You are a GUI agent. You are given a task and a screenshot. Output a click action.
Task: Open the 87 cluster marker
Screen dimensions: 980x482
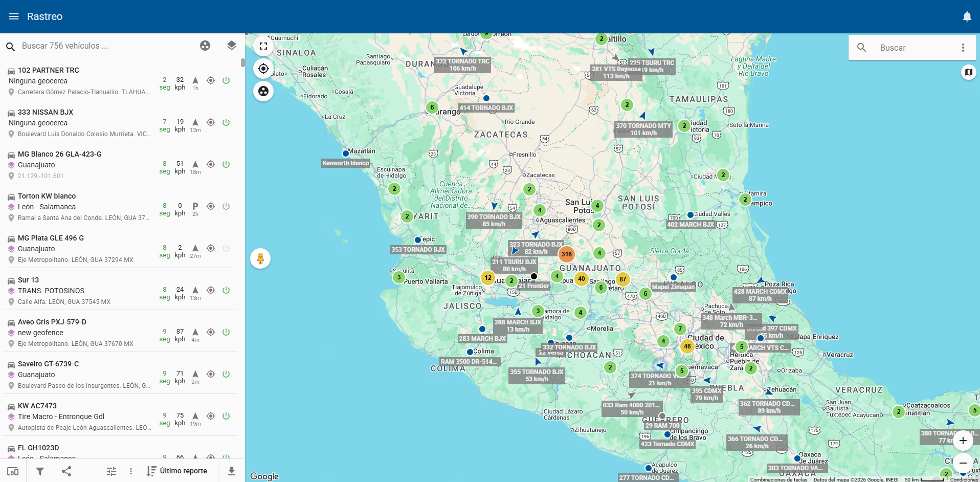coord(622,279)
